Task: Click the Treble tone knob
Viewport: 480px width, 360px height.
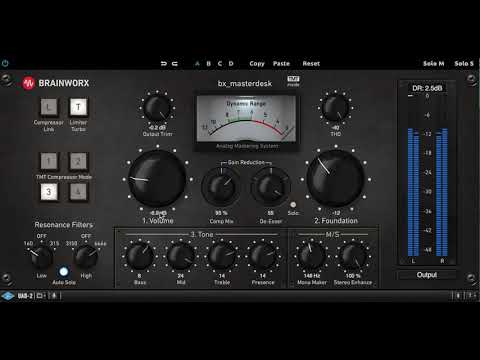Action: tap(222, 257)
